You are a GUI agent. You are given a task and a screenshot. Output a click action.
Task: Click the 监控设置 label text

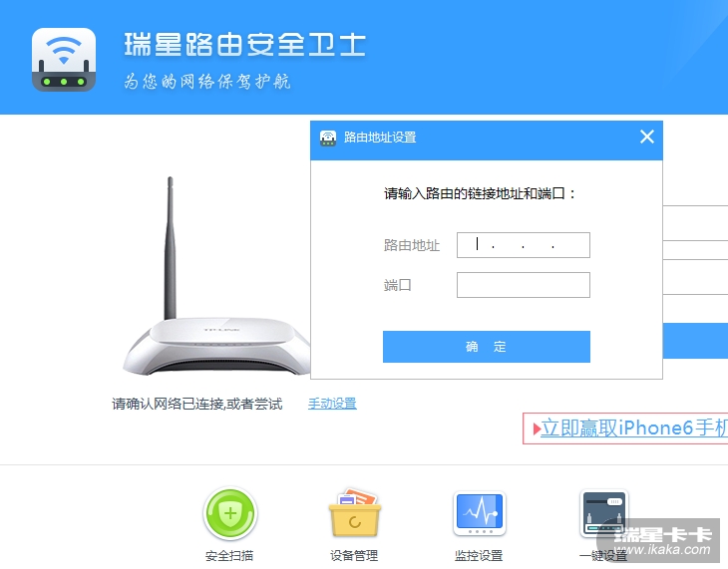tap(479, 555)
